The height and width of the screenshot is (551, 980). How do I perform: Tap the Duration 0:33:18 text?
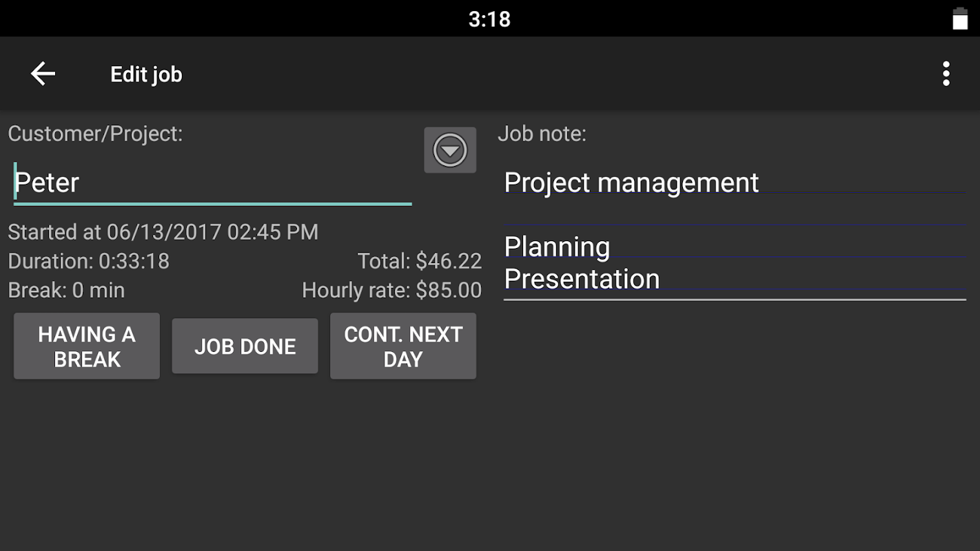coord(89,262)
